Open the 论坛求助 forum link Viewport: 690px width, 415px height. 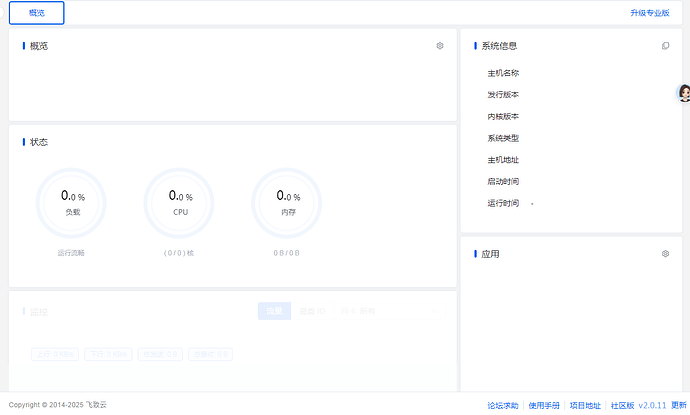[503, 405]
